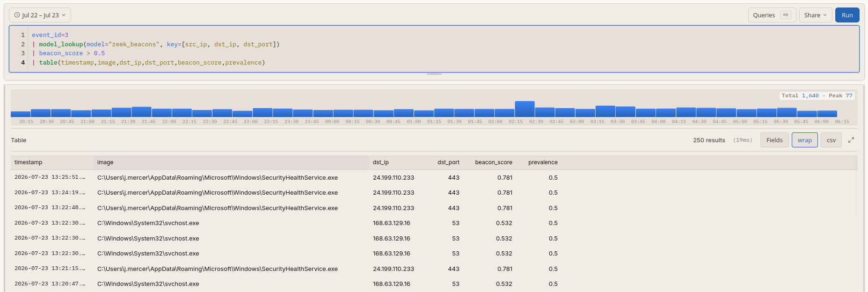Click histogram axis label 00:00
The image size is (868, 292).
(332, 122)
